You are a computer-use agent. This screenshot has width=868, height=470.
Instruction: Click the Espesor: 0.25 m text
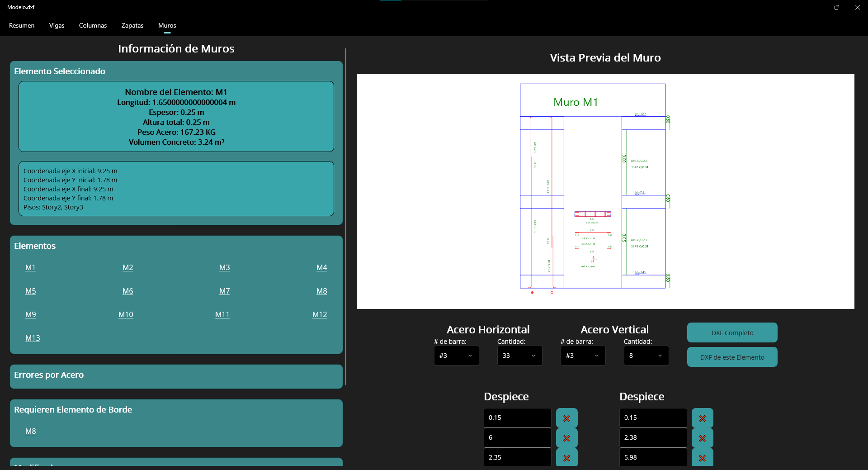pyautogui.click(x=176, y=112)
